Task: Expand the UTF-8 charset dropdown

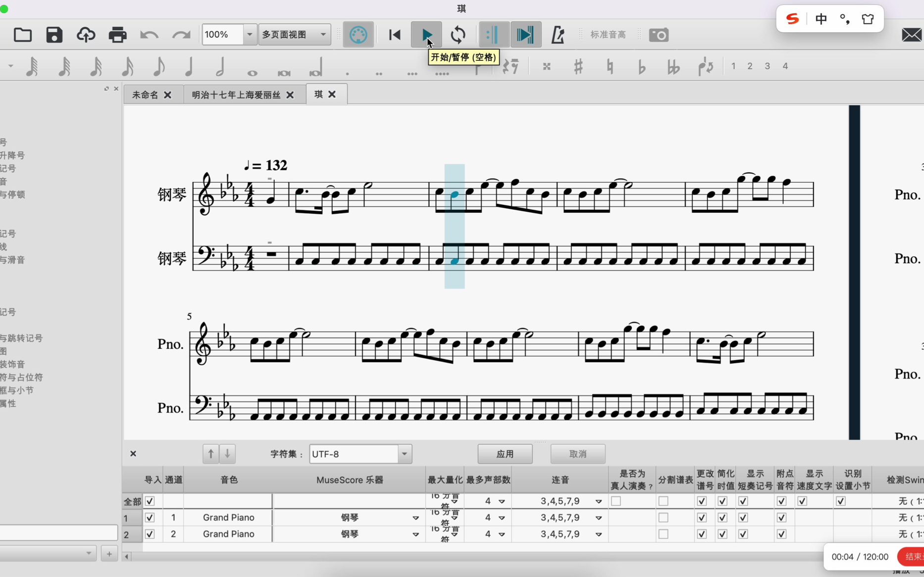Action: coord(404,454)
